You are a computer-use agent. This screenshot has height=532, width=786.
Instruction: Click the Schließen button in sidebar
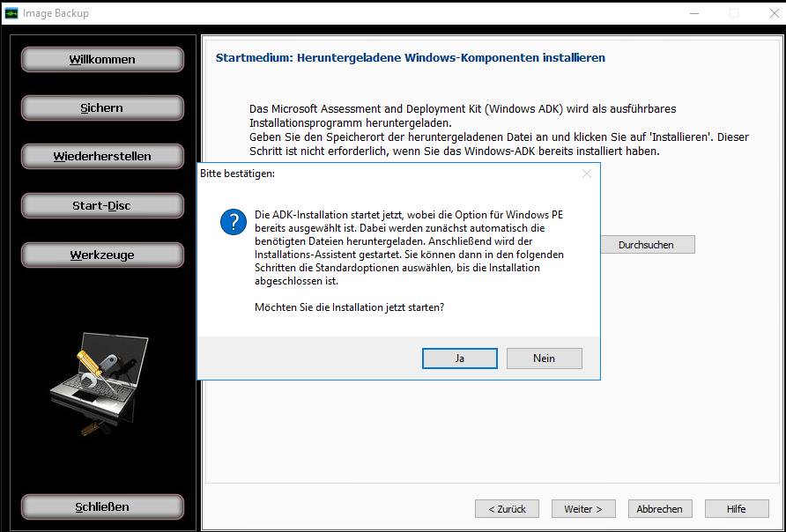tap(102, 507)
